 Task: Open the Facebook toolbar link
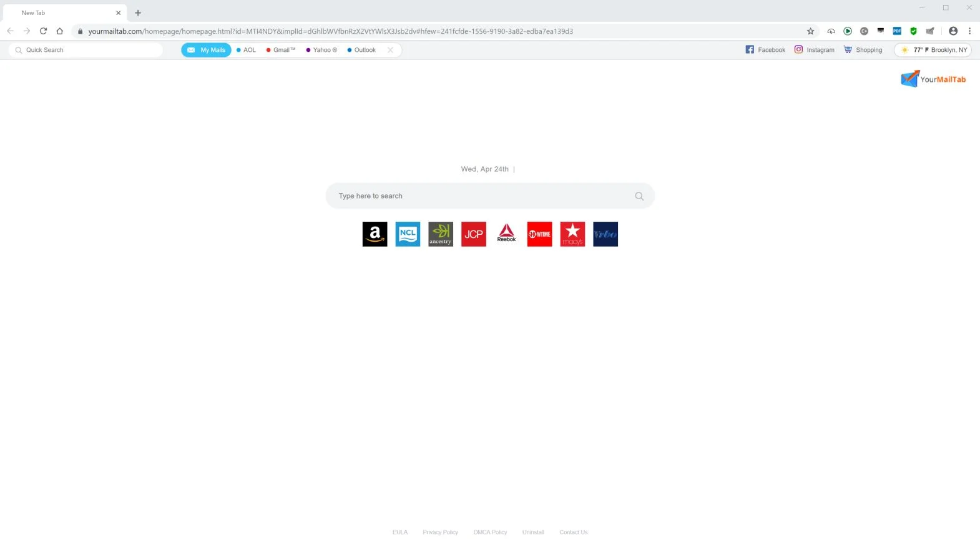(x=765, y=50)
